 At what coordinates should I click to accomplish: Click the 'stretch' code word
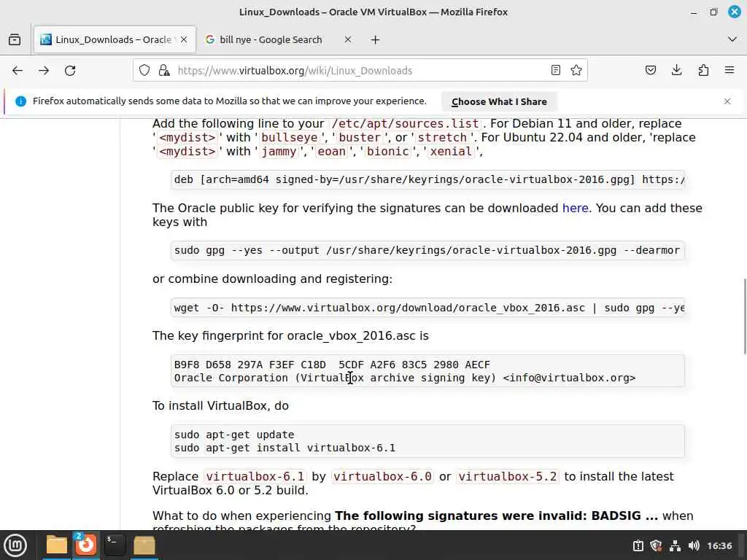point(442,138)
